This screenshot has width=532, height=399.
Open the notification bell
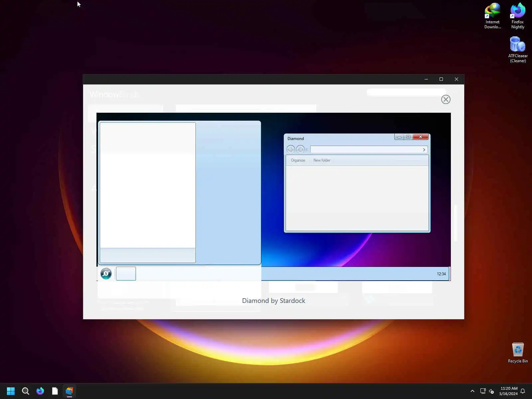coord(523,391)
